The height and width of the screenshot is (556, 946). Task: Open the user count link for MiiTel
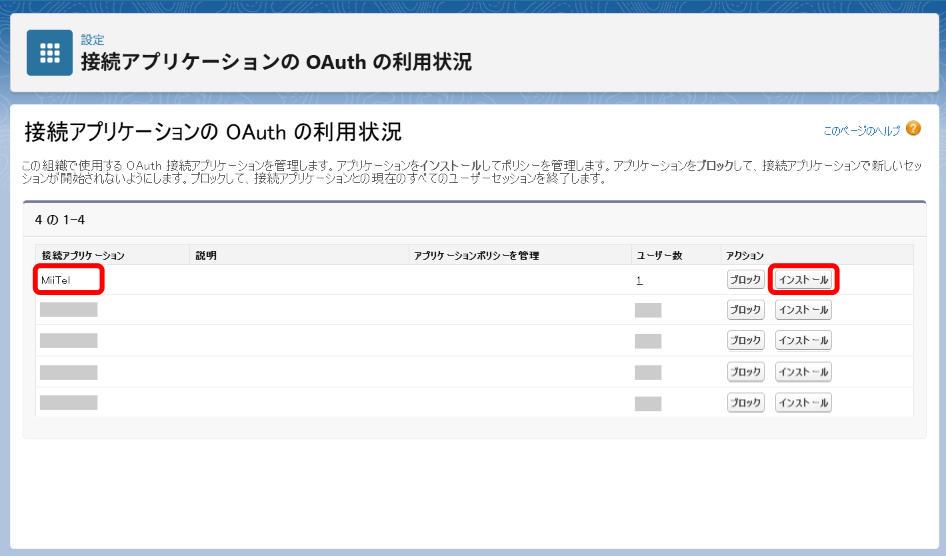(x=639, y=280)
